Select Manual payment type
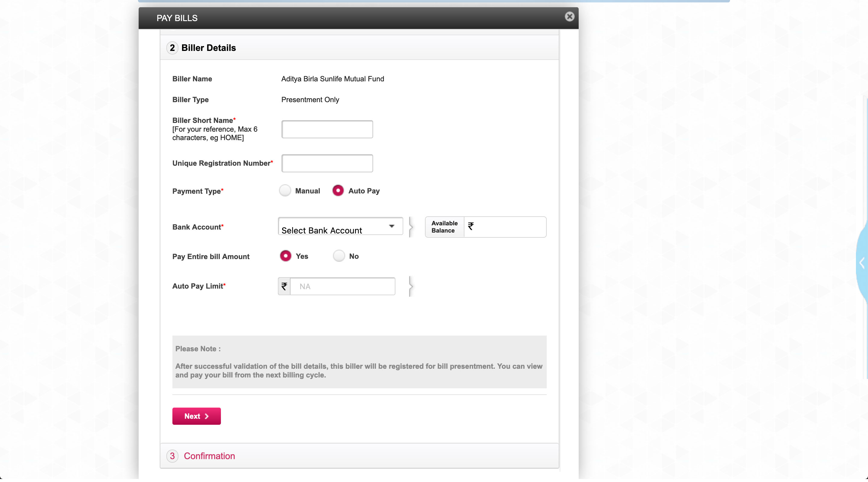This screenshot has height=482, width=868. pyautogui.click(x=285, y=191)
